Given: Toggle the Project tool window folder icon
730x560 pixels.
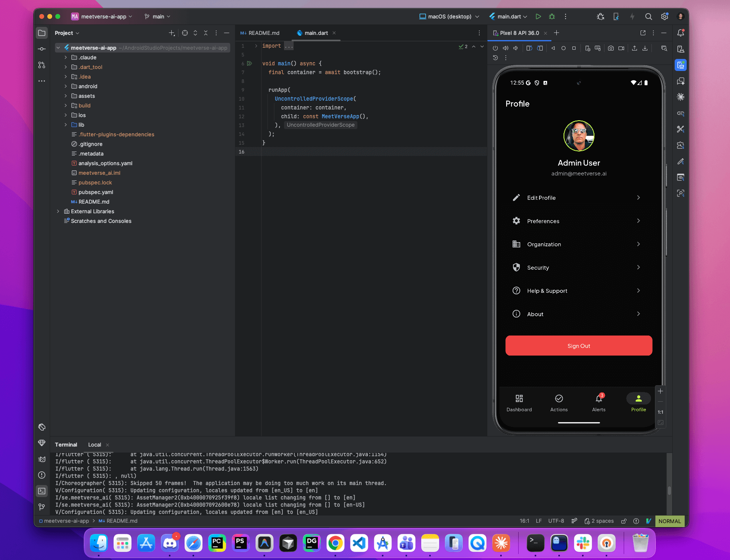Looking at the screenshot, I should (42, 33).
